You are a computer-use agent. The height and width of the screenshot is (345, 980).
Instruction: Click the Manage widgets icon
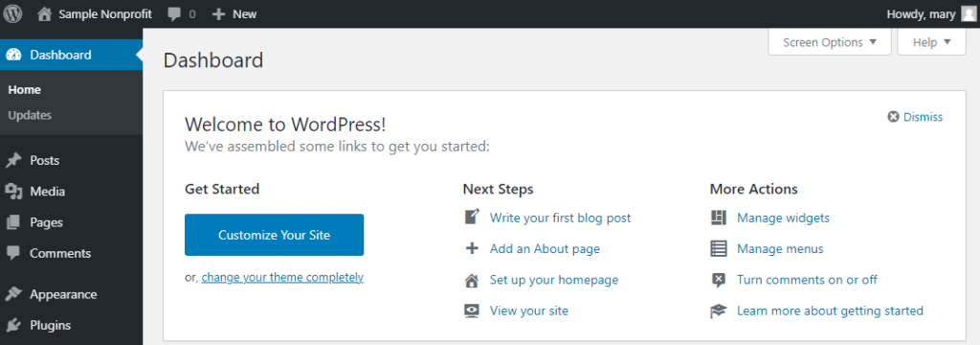(719, 218)
